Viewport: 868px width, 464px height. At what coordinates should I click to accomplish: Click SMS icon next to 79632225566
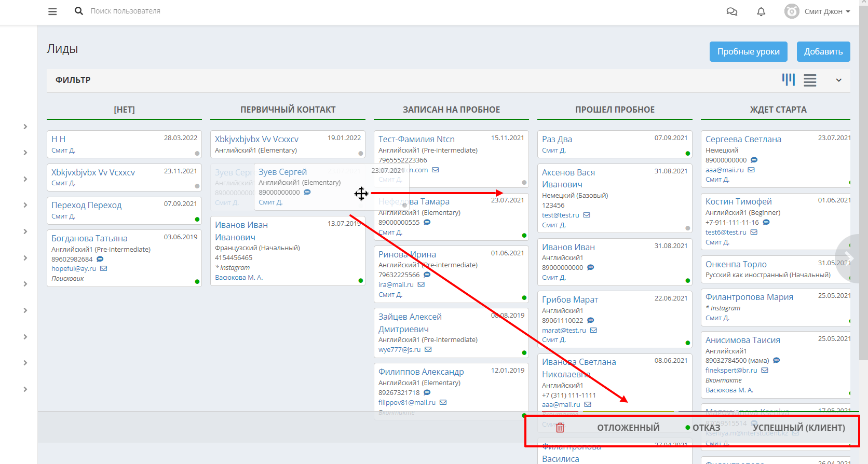click(427, 275)
